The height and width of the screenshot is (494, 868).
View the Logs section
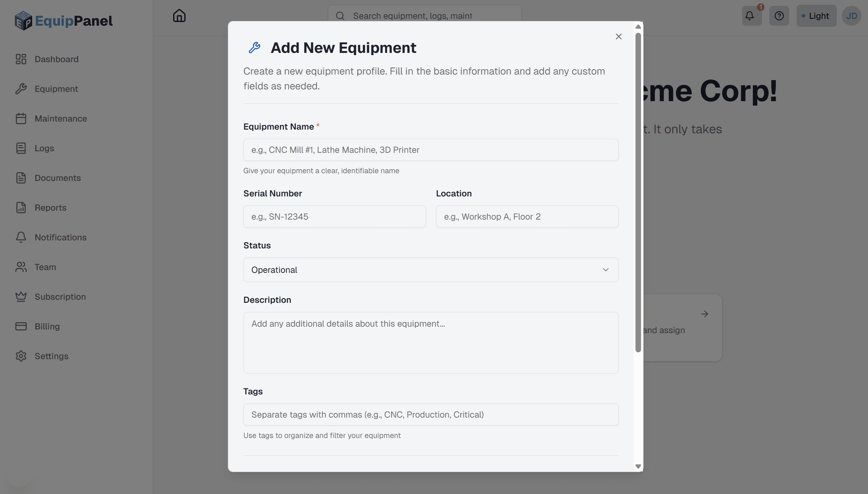coord(44,148)
